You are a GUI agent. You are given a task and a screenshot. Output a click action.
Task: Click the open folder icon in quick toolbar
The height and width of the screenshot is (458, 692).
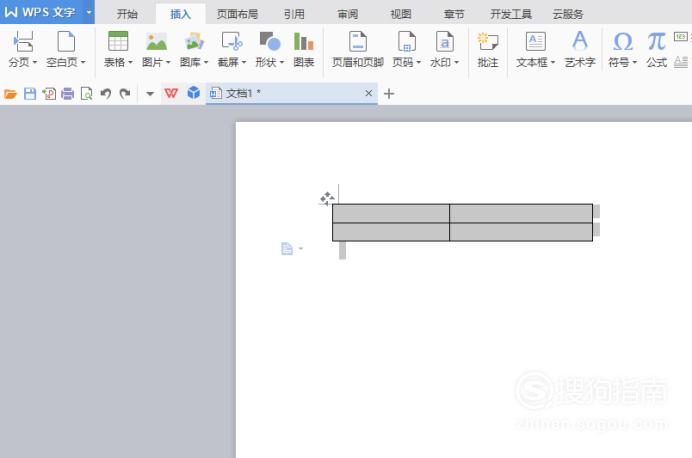pos(10,94)
